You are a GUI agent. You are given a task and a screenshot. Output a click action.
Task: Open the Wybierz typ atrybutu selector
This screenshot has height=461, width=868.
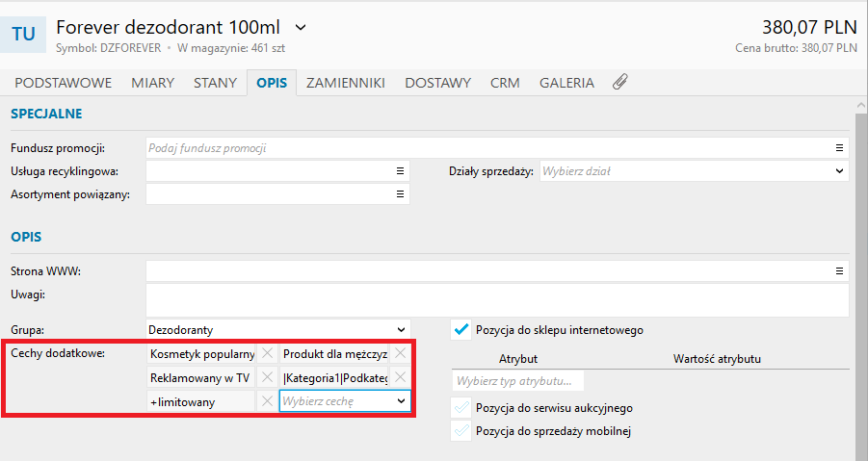click(x=517, y=381)
